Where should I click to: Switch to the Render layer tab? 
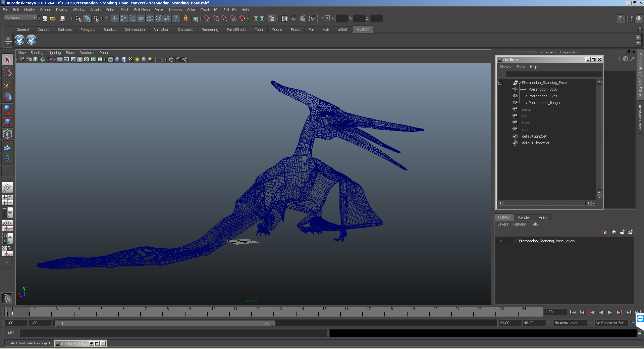(x=524, y=217)
